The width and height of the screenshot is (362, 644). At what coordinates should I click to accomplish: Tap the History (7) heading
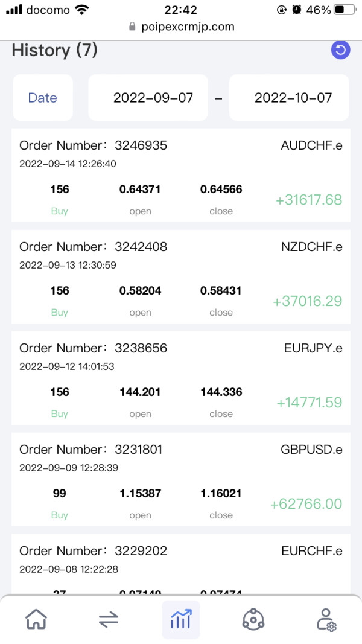coord(55,50)
